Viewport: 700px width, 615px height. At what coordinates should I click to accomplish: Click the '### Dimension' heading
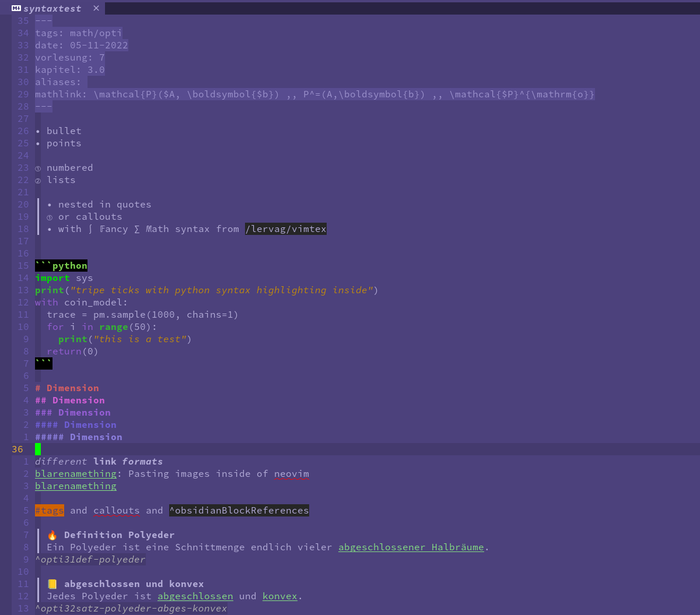point(73,412)
